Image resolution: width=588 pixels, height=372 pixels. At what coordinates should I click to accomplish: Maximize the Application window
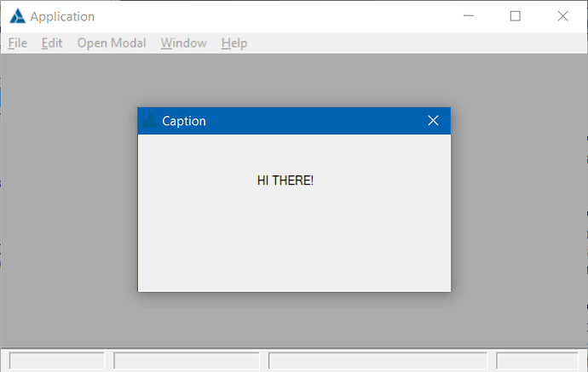[515, 16]
